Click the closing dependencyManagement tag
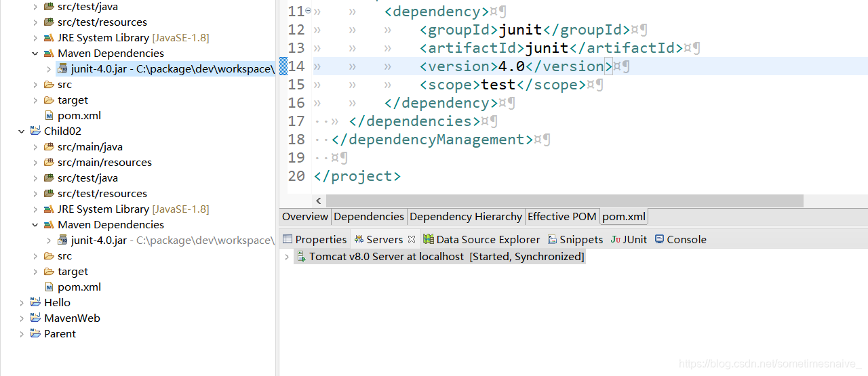This screenshot has width=868, height=376. (433, 140)
